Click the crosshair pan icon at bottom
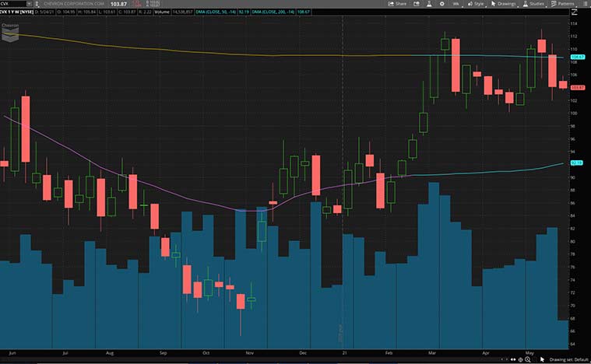This screenshot has height=364, width=591. click(520, 359)
